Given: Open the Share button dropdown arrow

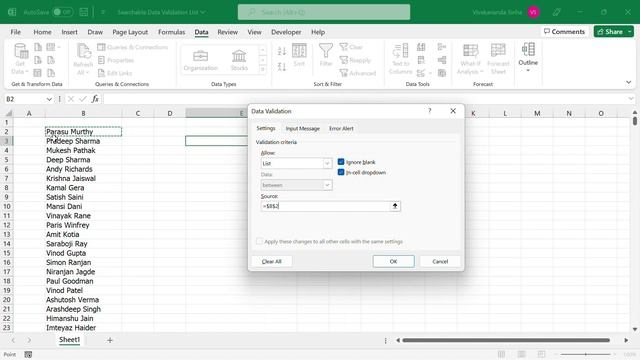Looking at the screenshot, I should point(630,31).
